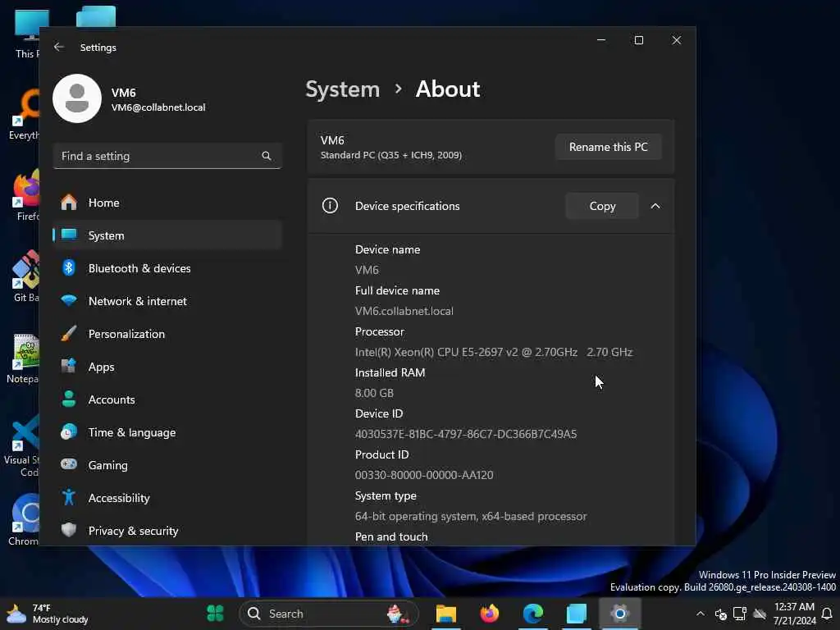
Task: Click the System breadcrumb link
Action: 342,89
